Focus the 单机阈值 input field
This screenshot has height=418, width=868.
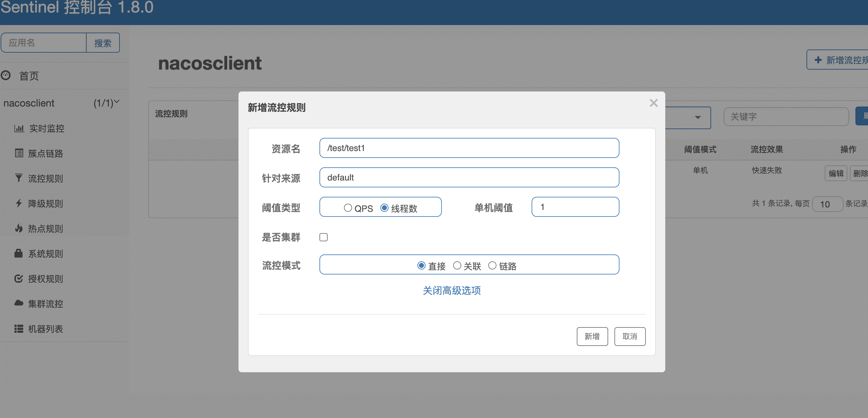click(x=575, y=207)
